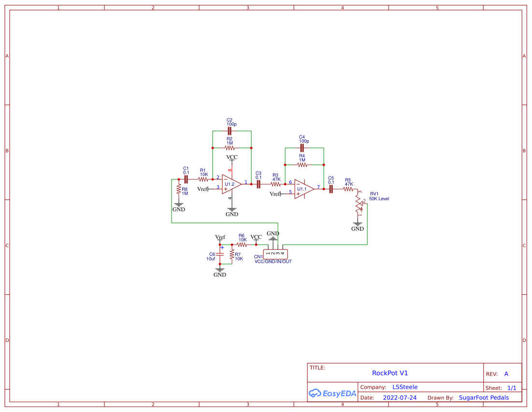Click the SugarFoot Pedals drawn-by text
Viewport: 532px width, 412px height.
pyautogui.click(x=484, y=397)
